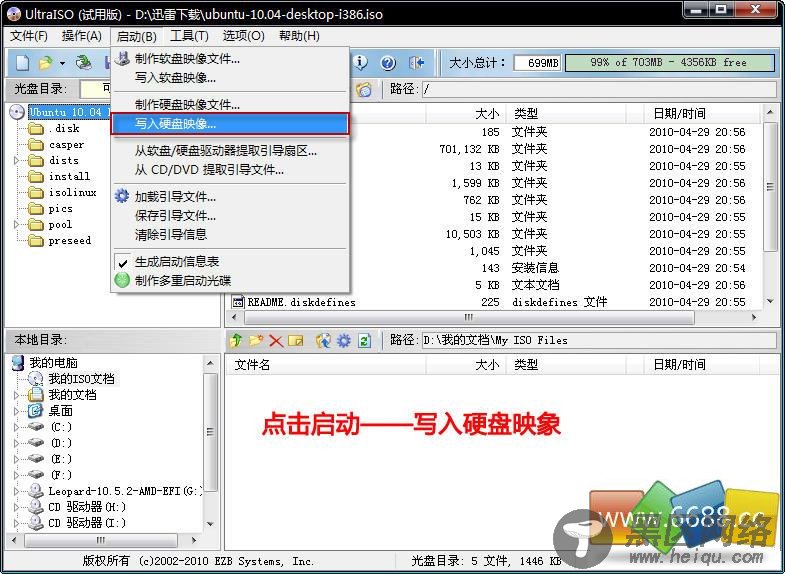Click the local path field D:\我的文档\My ISO Files
Viewport: 785px width, 574px height.
(x=599, y=341)
